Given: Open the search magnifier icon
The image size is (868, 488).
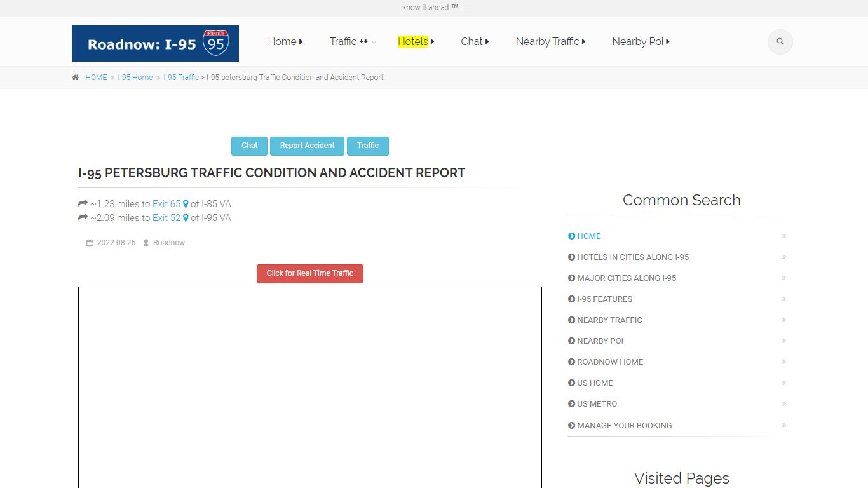Looking at the screenshot, I should click(780, 42).
